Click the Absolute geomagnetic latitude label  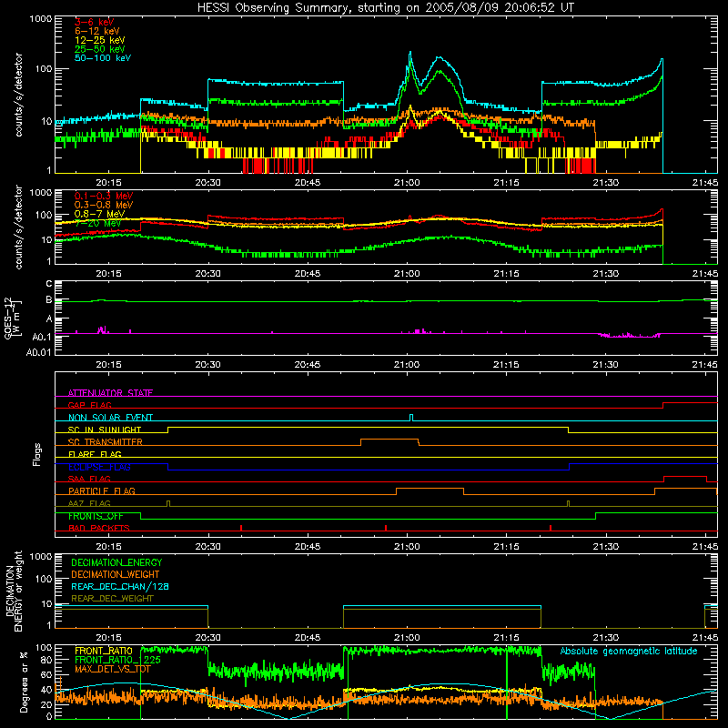coord(629,652)
